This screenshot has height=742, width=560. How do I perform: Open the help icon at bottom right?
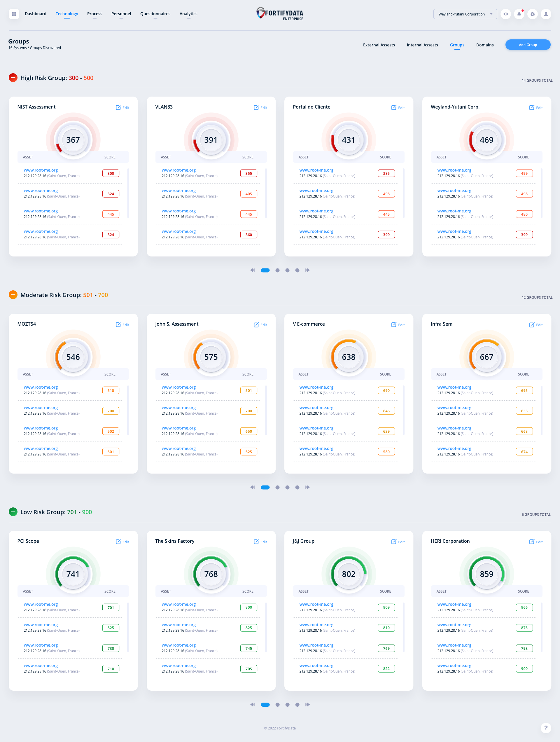coord(546,728)
